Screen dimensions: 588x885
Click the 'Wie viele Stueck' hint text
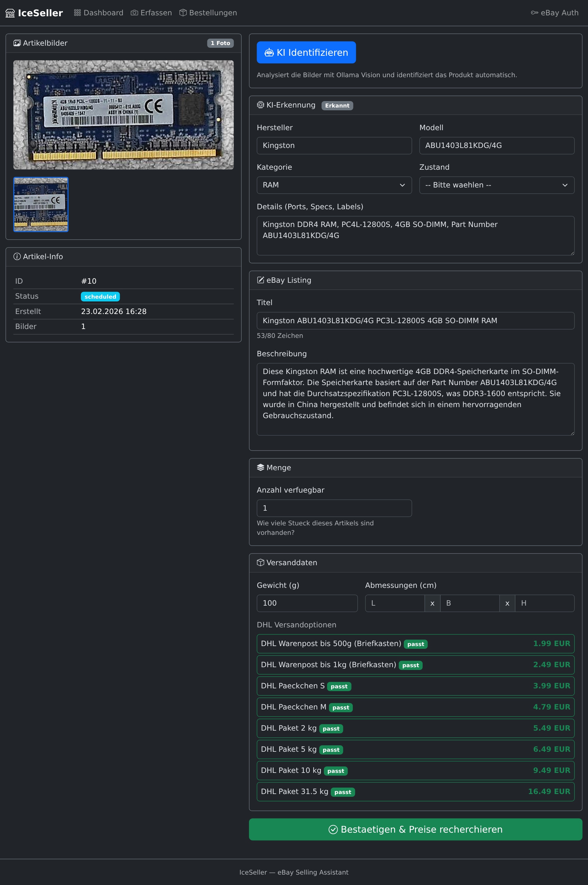tap(315, 528)
